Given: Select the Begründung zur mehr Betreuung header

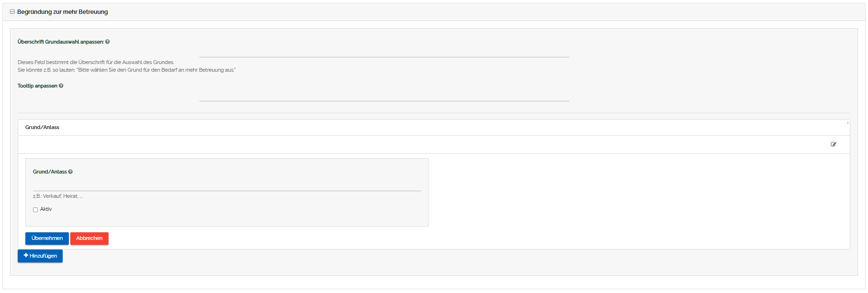Looking at the screenshot, I should pos(62,11).
